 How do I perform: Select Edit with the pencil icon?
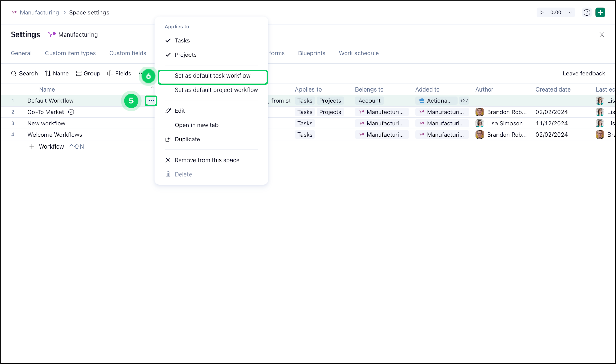tap(179, 111)
